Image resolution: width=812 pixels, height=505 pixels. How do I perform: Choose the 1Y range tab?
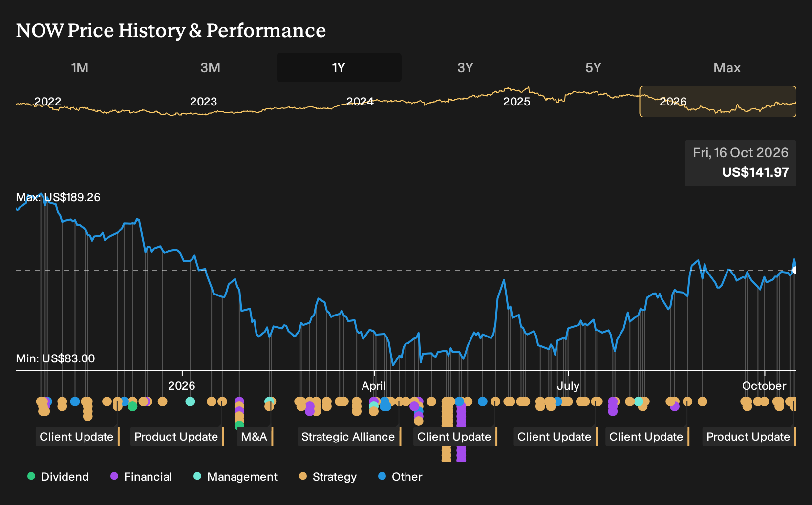(x=339, y=67)
